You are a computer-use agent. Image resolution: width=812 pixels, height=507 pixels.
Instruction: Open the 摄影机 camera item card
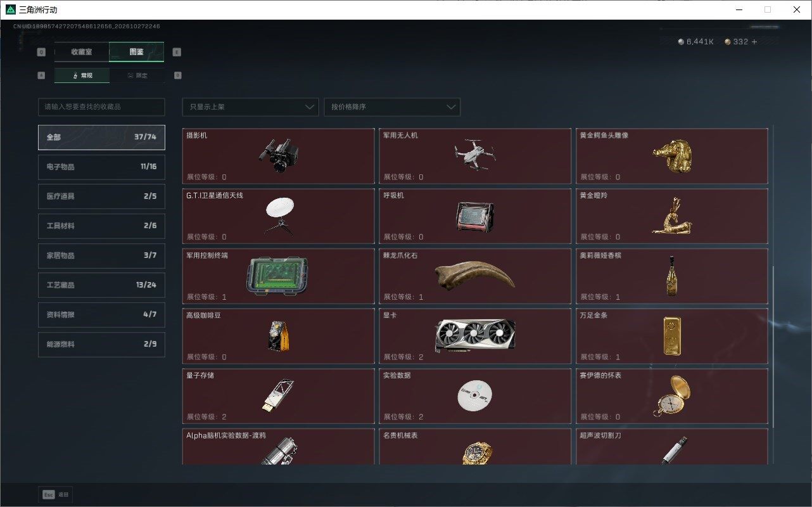[279, 156]
